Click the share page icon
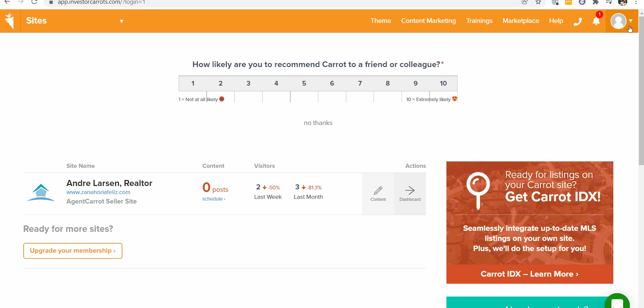Screen dimensions: 644x308 click(525, 2)
